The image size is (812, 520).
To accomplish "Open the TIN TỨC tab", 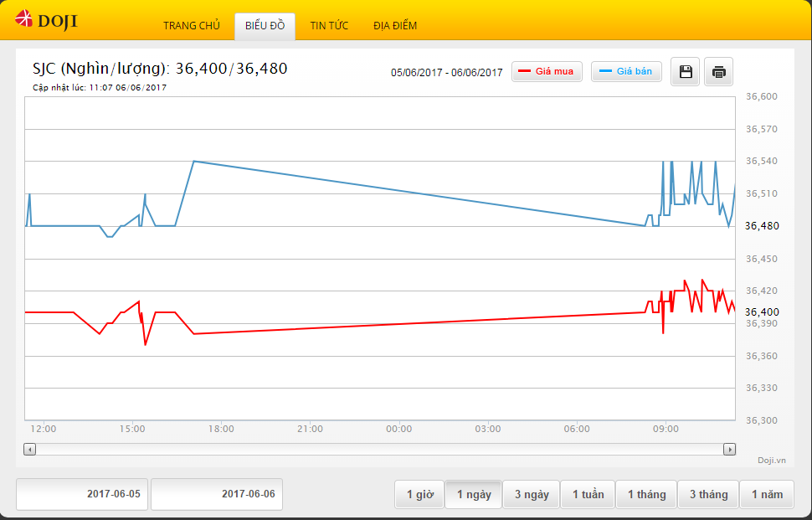I will click(329, 26).
